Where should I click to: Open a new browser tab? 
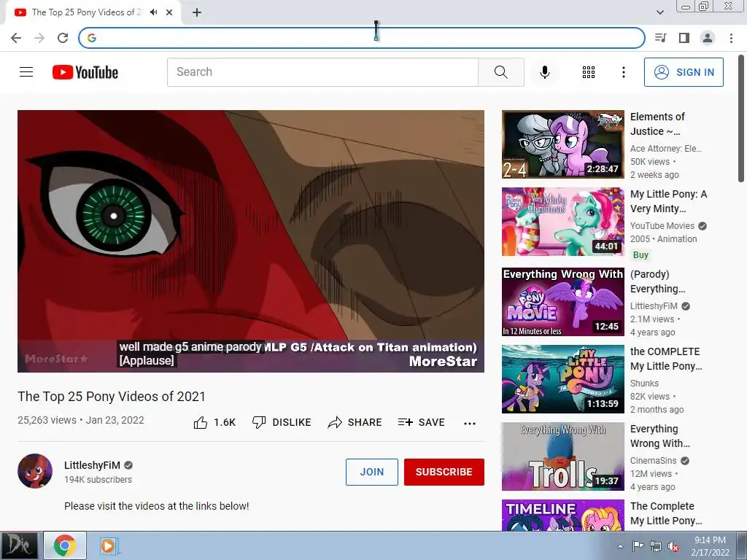(197, 12)
